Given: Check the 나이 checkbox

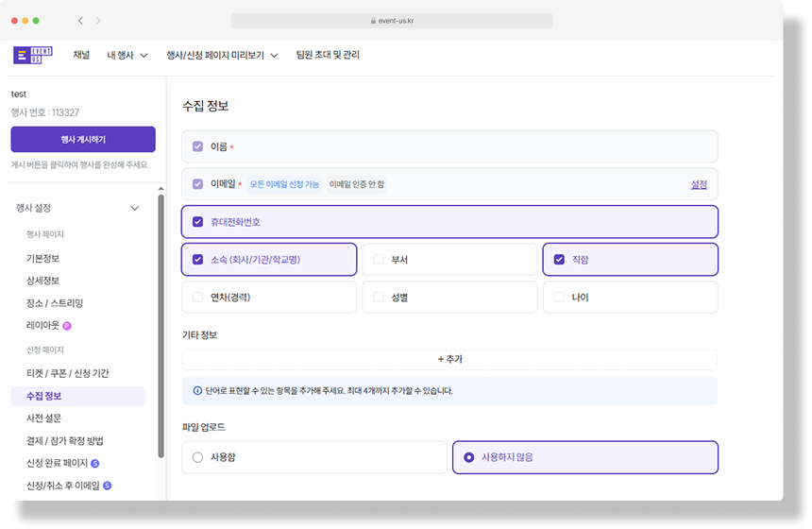Looking at the screenshot, I should (x=559, y=297).
